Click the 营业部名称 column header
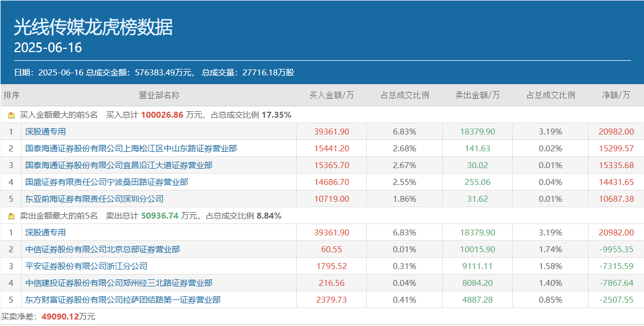 [159, 95]
